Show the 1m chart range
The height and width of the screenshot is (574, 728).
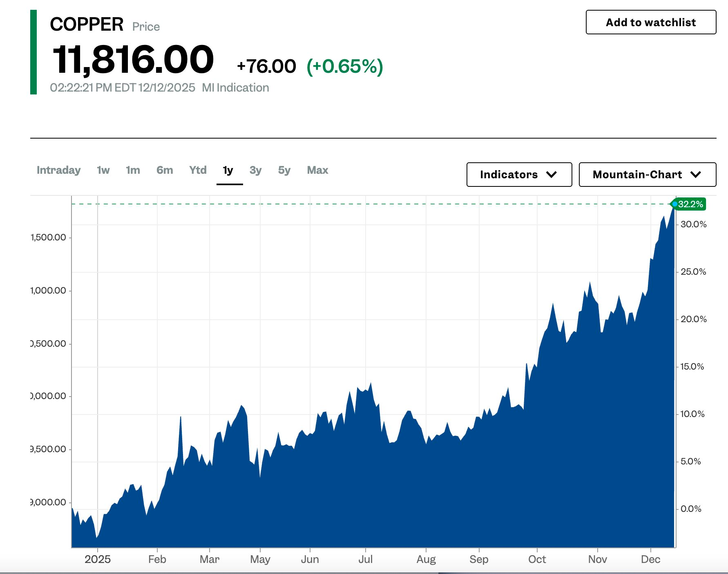(133, 170)
